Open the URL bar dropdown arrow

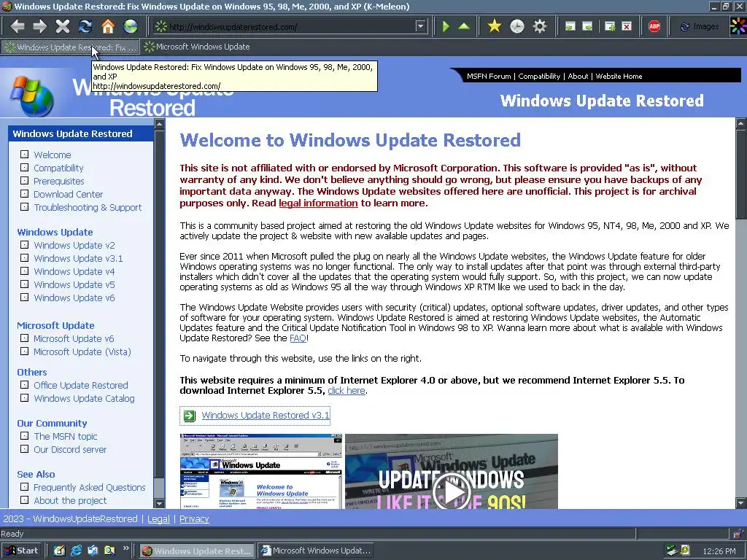click(x=420, y=26)
